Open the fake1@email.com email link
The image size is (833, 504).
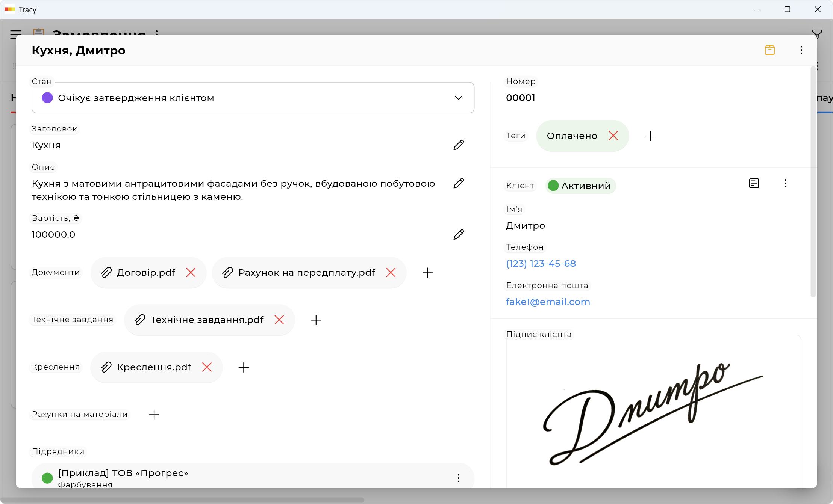coord(548,302)
